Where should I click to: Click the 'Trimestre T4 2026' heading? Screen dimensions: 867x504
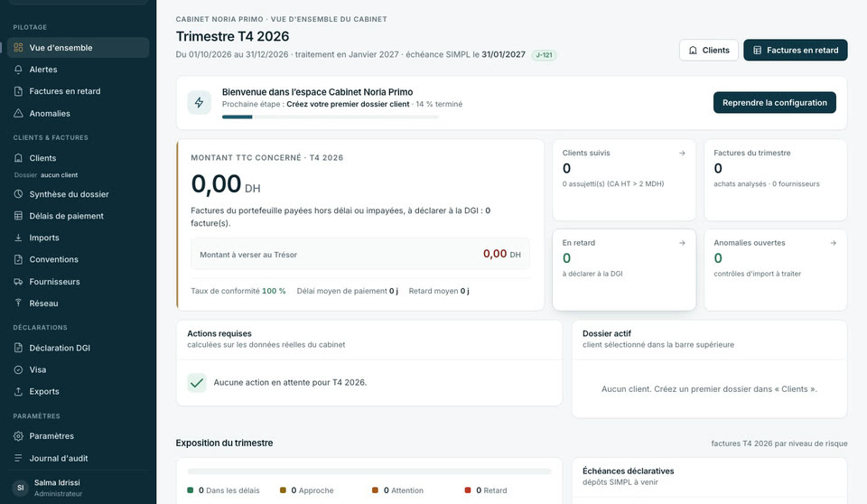coord(232,36)
